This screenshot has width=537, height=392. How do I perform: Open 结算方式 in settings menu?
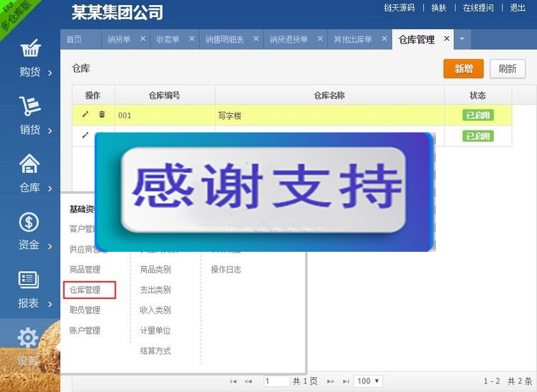click(155, 351)
